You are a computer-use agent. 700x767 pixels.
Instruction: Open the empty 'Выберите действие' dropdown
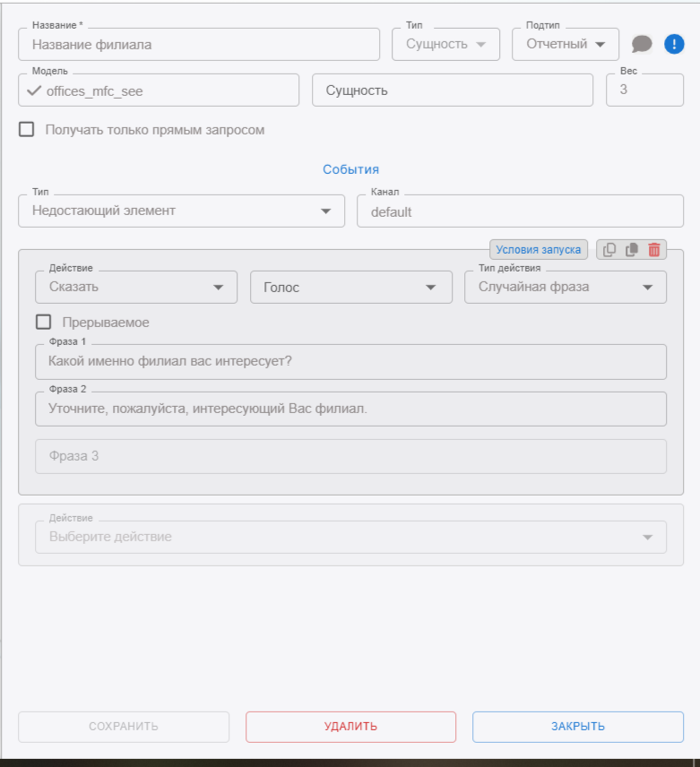[350, 537]
